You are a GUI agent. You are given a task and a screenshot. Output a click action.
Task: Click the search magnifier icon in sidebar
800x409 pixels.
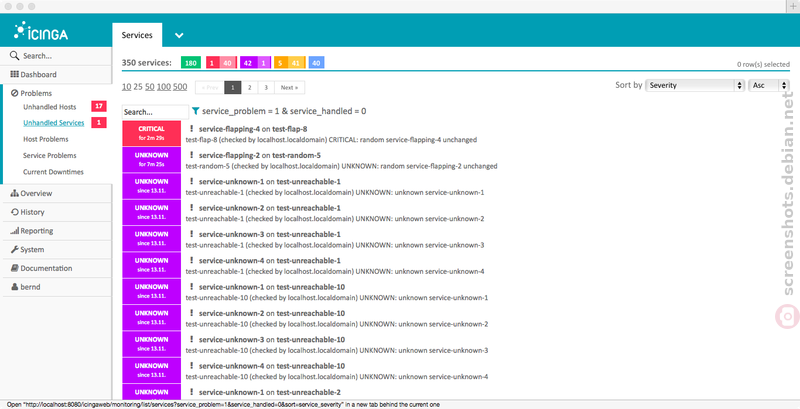pos(15,56)
